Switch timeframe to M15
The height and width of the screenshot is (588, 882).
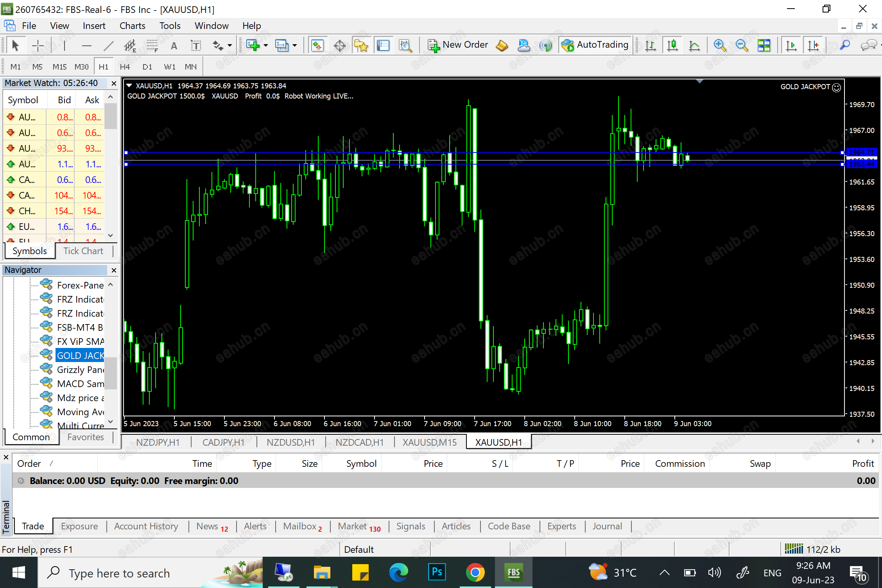pyautogui.click(x=59, y=67)
